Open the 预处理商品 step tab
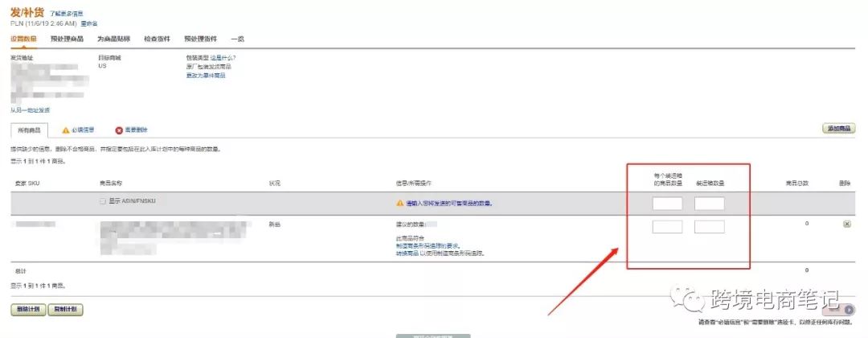The width and height of the screenshot is (868, 338). [x=66, y=38]
